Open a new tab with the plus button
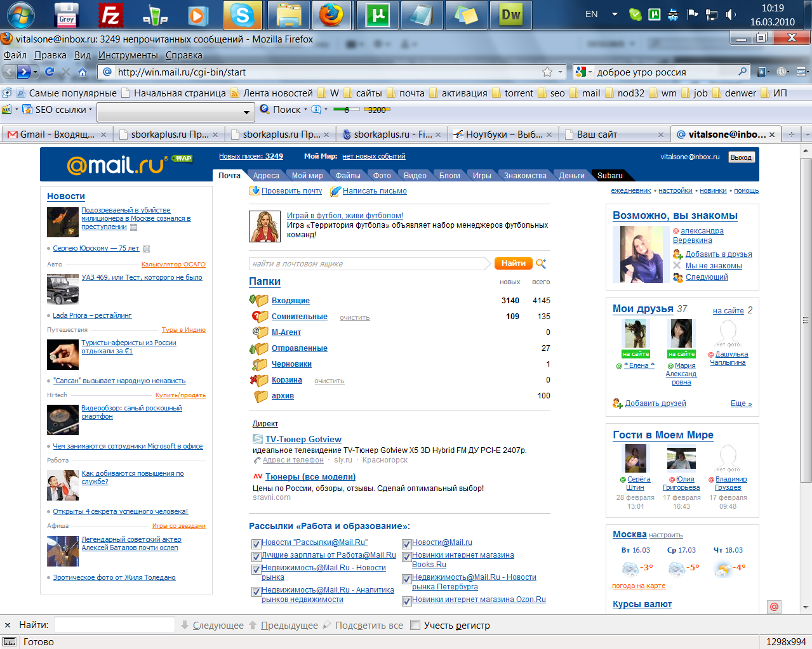This screenshot has width=812, height=649. pos(791,134)
